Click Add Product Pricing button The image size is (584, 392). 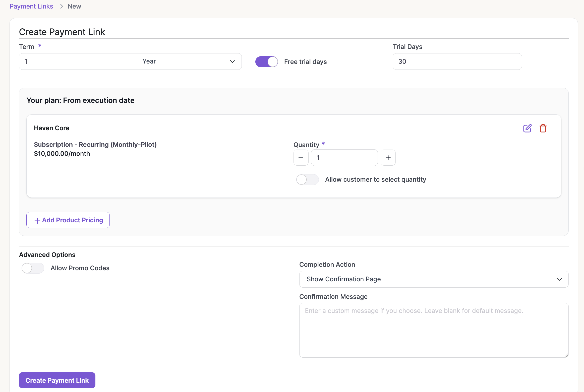click(x=68, y=220)
